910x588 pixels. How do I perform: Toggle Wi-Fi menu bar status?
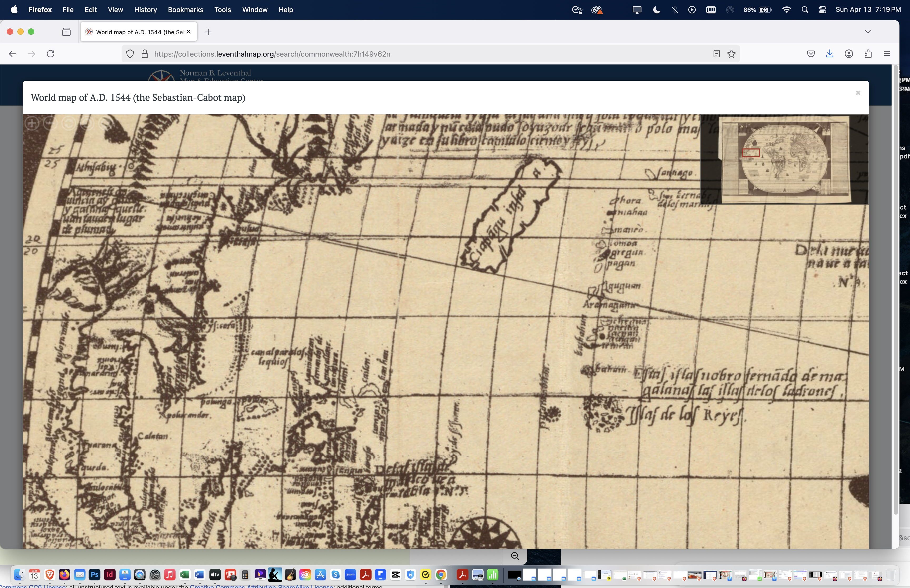[x=787, y=9]
